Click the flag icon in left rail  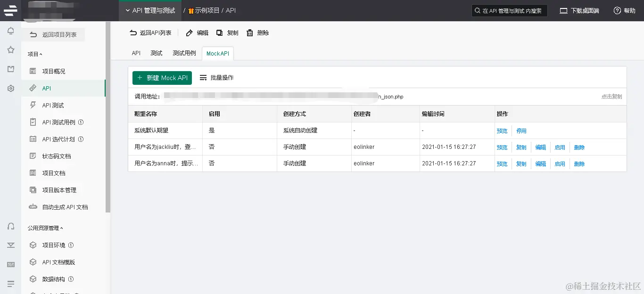(x=11, y=69)
